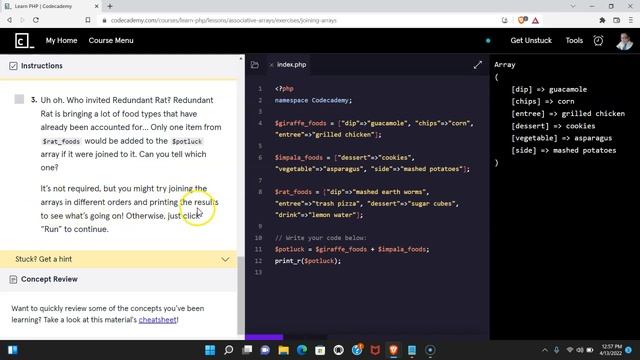The width and height of the screenshot is (640, 360).
Task: Click the purple progress bar at bottom
Action: (x=264, y=337)
